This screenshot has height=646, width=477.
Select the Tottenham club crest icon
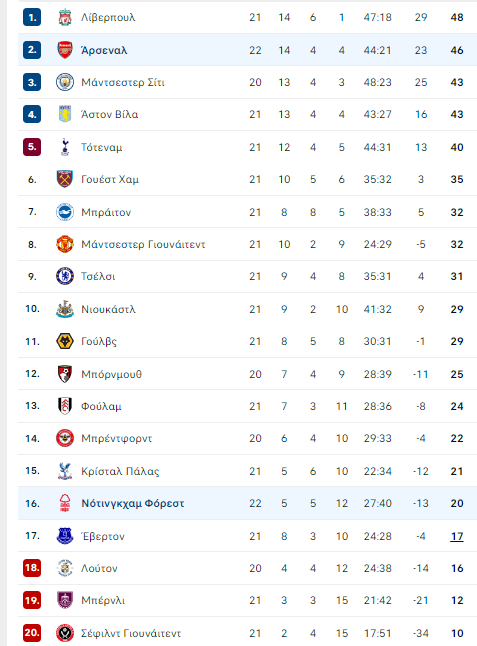tap(65, 147)
